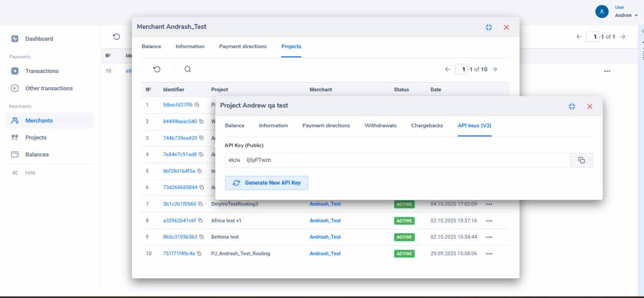The image size is (644, 298).
Task: Copy identifier 73d268685844
Action: 202,187
